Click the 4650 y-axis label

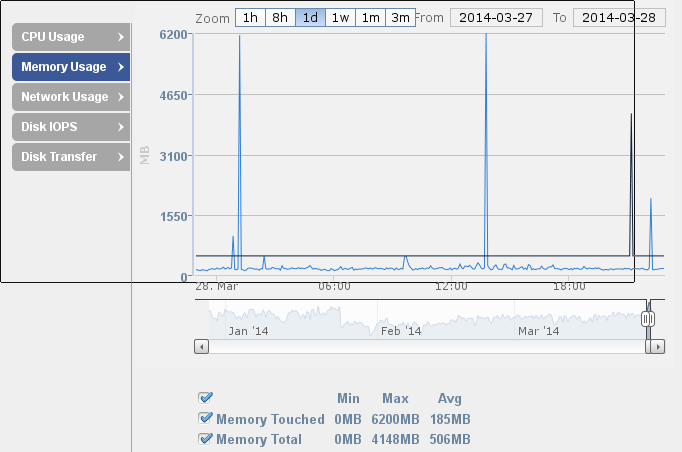tap(173, 96)
